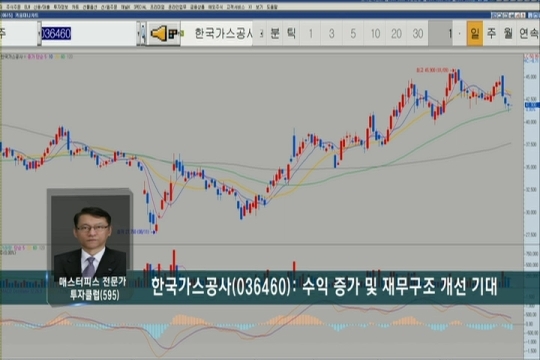Switch chart to 분 (minute) interval

(x=275, y=33)
